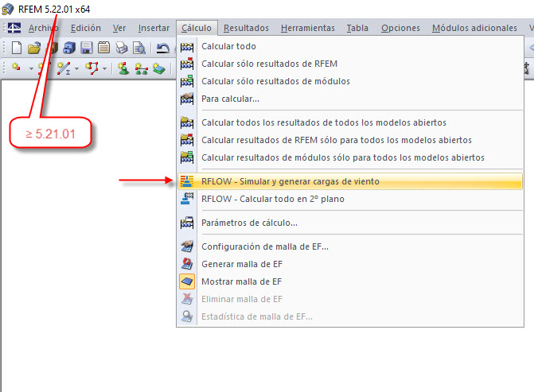This screenshot has height=392, width=534.
Task: Create a new model with New icon
Action: [x=17, y=48]
